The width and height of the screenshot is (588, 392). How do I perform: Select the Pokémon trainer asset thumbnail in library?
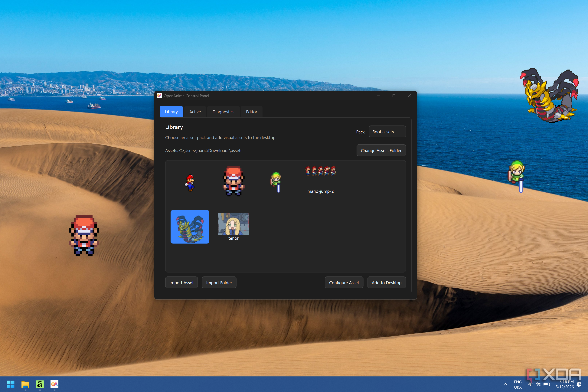coord(234,181)
